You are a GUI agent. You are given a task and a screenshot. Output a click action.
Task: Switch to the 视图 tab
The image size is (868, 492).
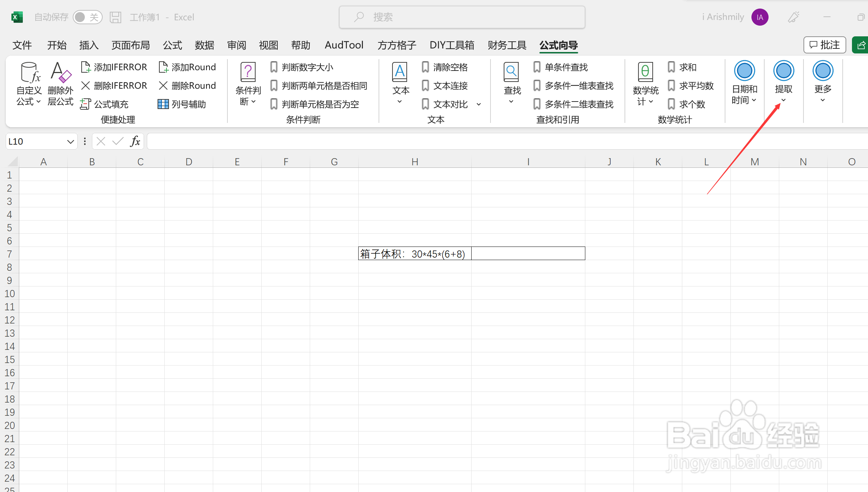tap(268, 45)
